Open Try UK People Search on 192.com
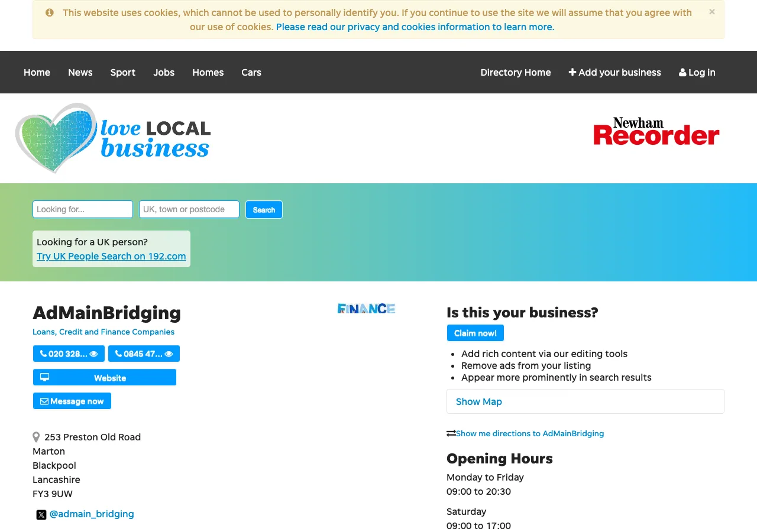 [x=111, y=256]
